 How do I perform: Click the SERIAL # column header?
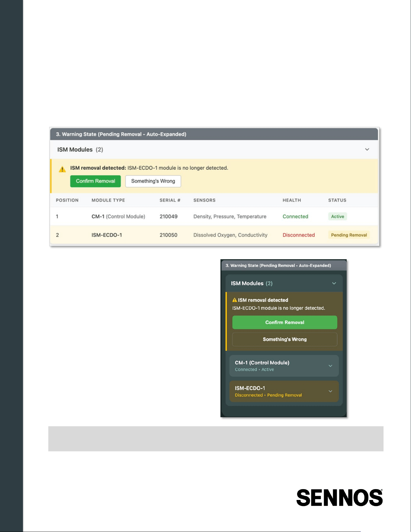[170, 200]
